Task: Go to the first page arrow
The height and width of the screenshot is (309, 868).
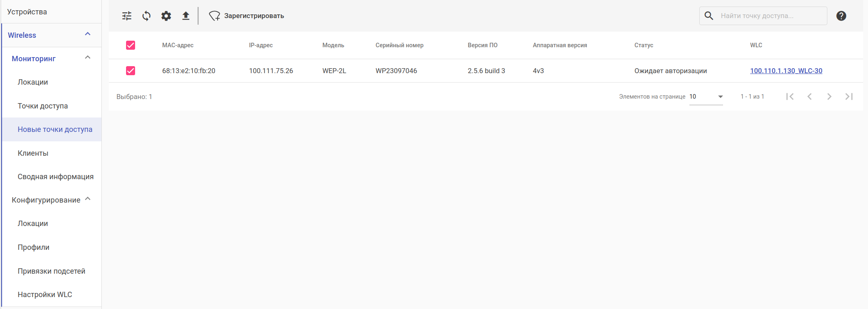Action: pyautogui.click(x=790, y=97)
